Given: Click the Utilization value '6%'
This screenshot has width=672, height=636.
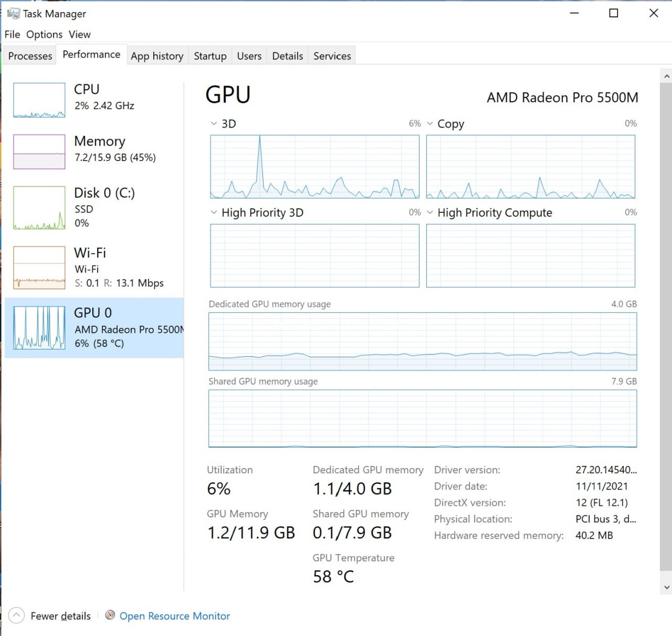Looking at the screenshot, I should 219,489.
